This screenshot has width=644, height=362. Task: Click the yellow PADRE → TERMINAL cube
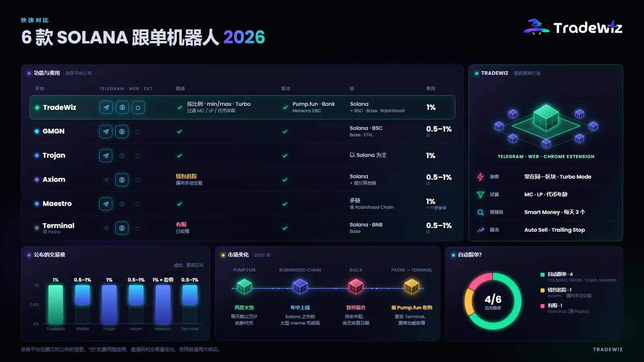point(412,286)
